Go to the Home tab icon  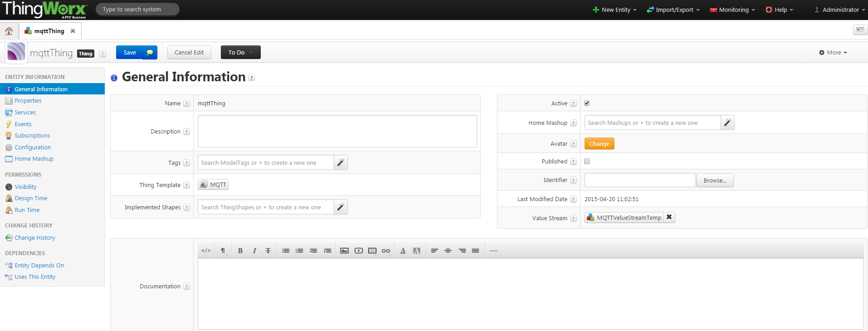(x=9, y=31)
